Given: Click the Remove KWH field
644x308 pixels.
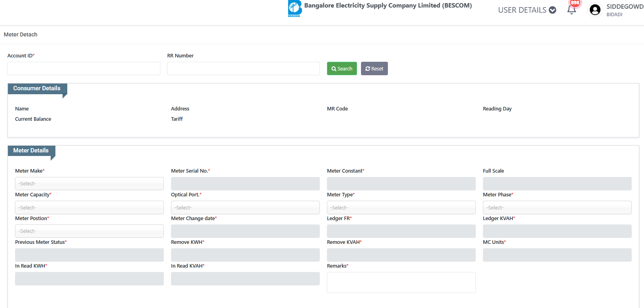Looking at the screenshot, I should coord(245,255).
